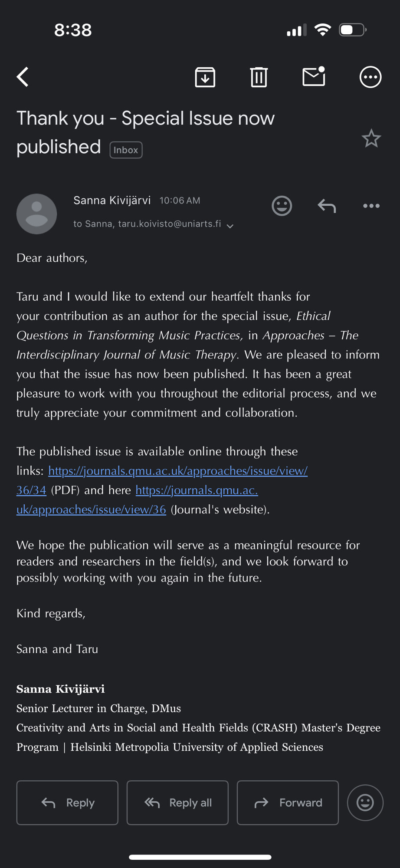Open the more options menu in top toolbar
The image size is (400, 868).
coord(370,77)
